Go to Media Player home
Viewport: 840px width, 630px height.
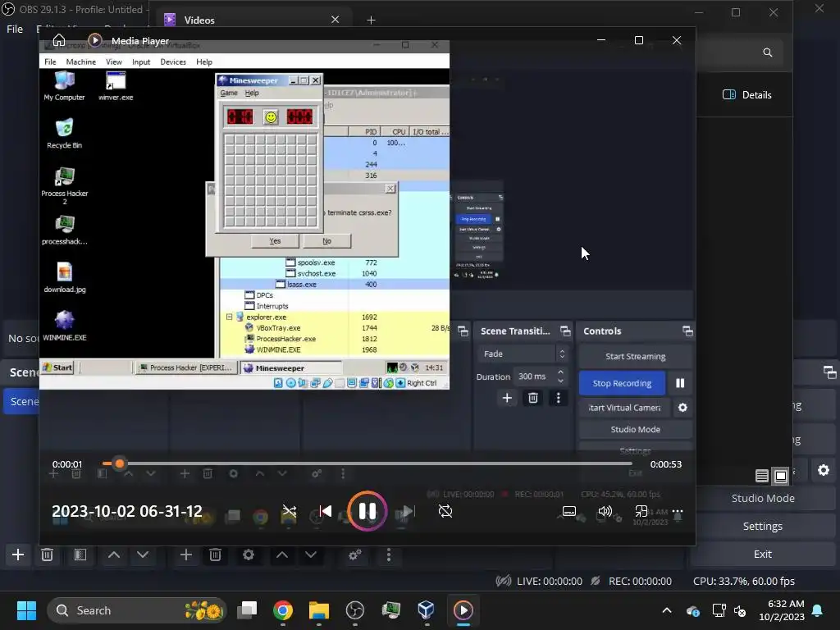coord(59,41)
